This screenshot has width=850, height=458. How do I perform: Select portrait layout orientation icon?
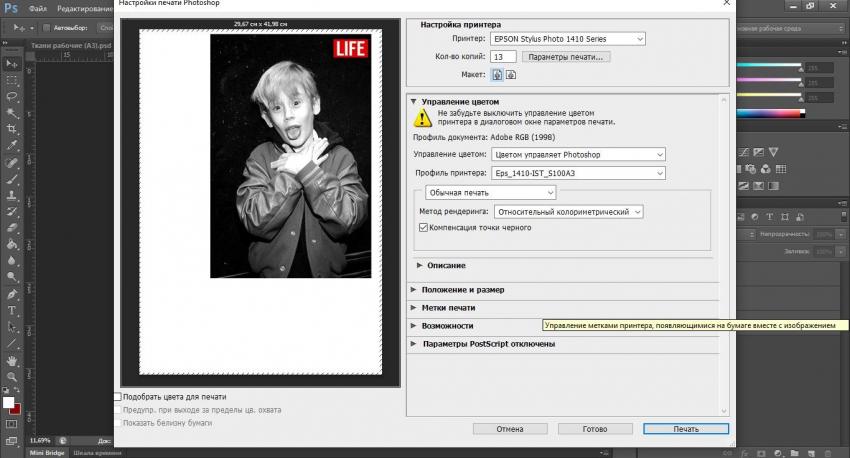497,75
